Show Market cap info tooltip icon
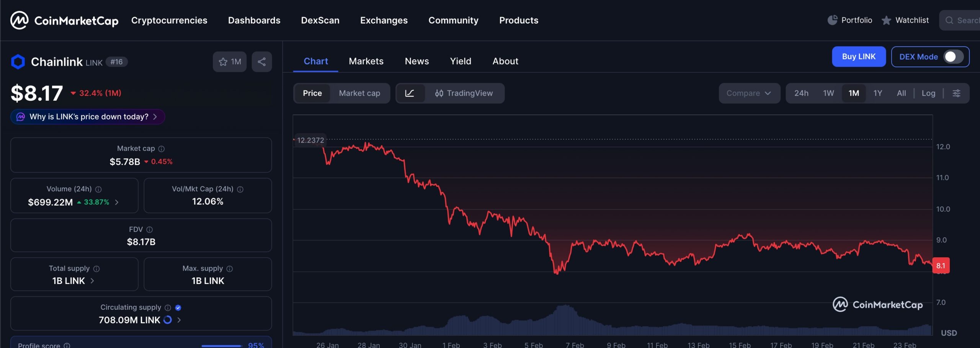This screenshot has width=980, height=348. coord(162,149)
